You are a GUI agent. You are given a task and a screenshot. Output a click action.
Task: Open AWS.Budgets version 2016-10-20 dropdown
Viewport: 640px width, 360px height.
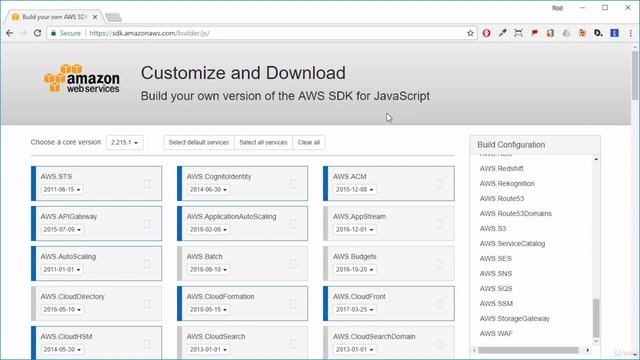(354, 270)
